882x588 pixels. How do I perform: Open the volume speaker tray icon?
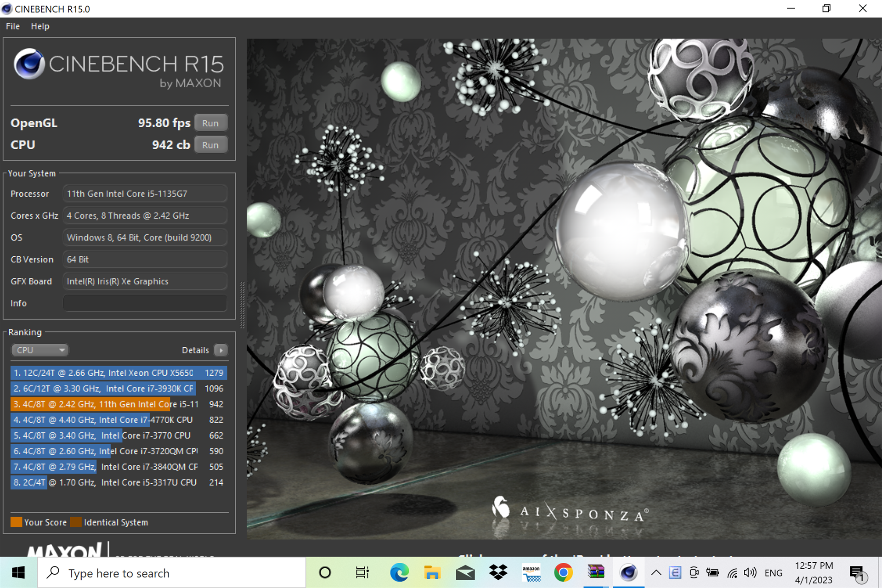coord(750,573)
